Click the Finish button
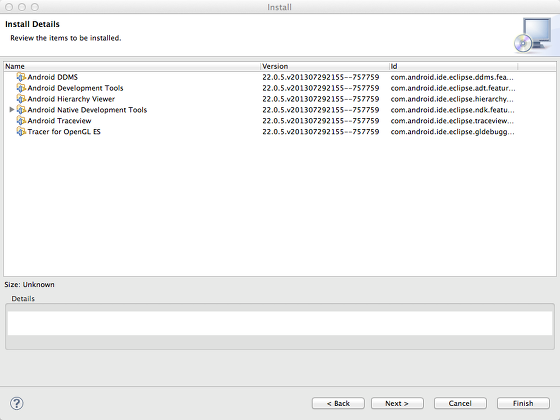The width and height of the screenshot is (560, 420). [x=523, y=403]
